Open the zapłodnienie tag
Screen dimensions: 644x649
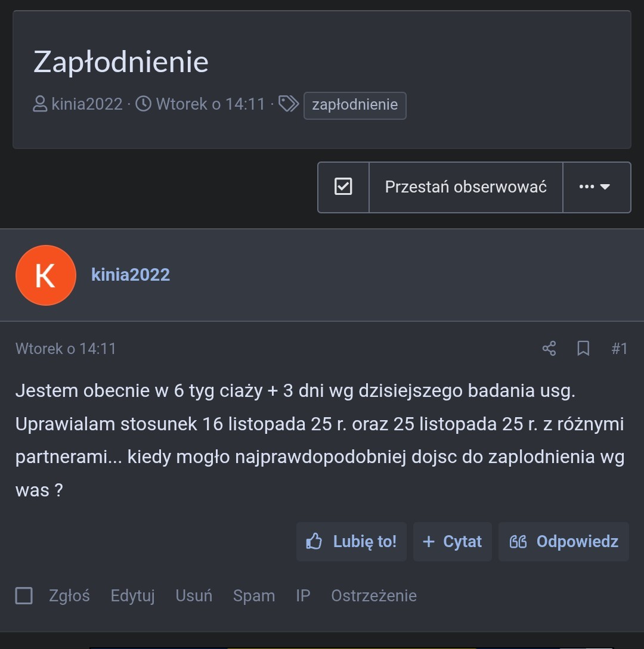355,105
